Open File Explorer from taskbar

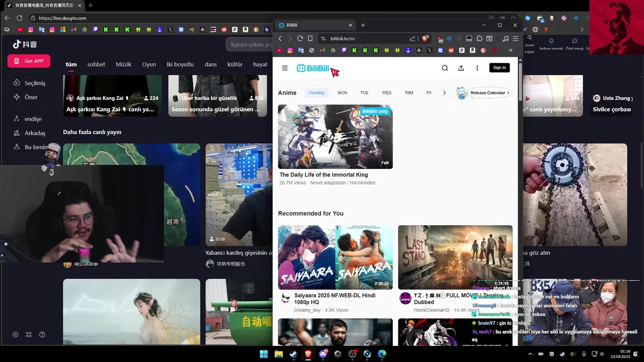pyautogui.click(x=278, y=354)
